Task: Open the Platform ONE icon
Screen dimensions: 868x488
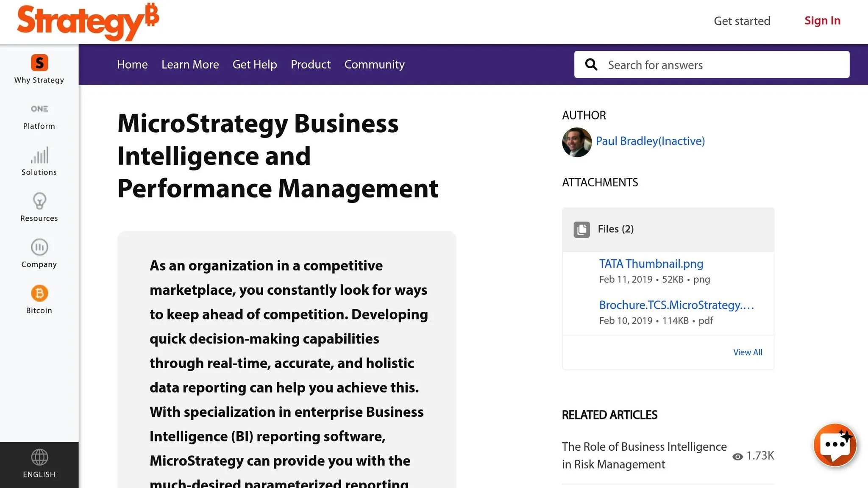Action: [39, 109]
